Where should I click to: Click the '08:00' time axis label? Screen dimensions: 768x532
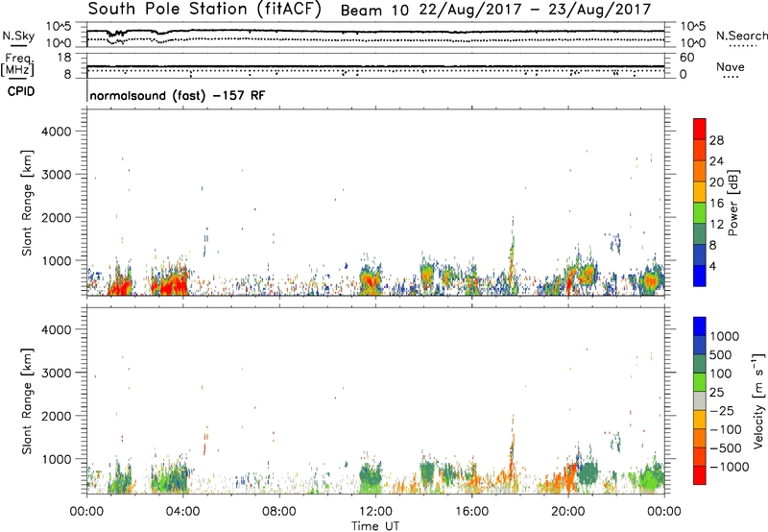click(x=279, y=512)
